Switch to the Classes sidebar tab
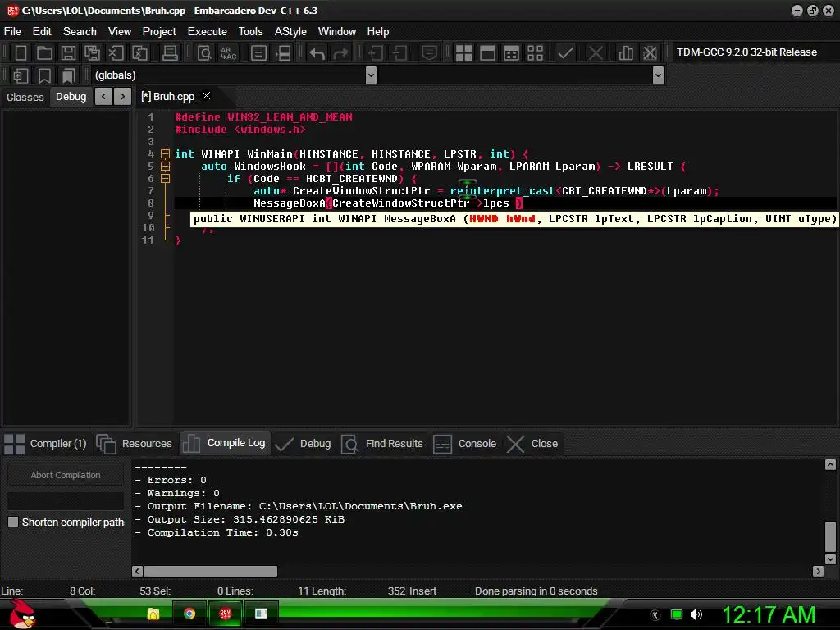The width and height of the screenshot is (840, 630). tap(25, 97)
